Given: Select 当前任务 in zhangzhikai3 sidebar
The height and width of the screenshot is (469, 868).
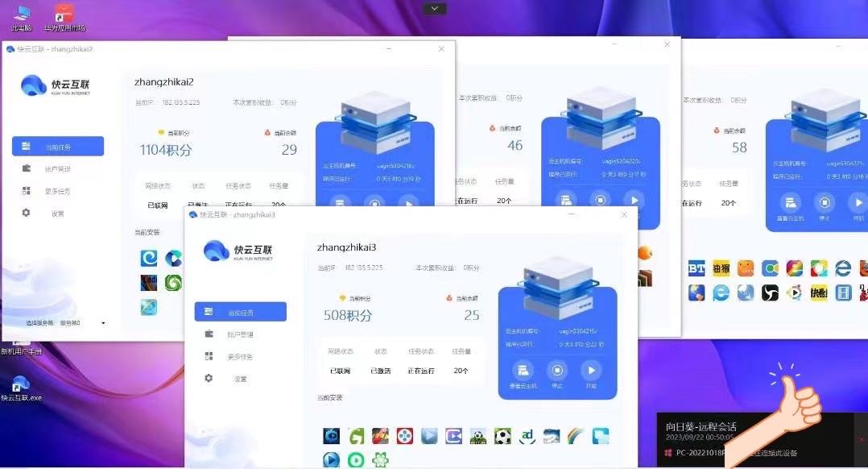Looking at the screenshot, I should 240,312.
